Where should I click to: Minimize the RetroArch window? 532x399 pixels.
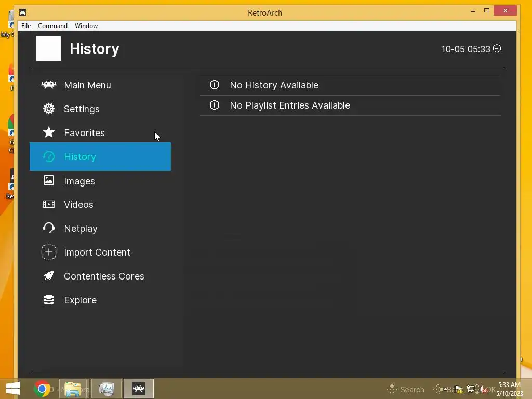(x=473, y=11)
